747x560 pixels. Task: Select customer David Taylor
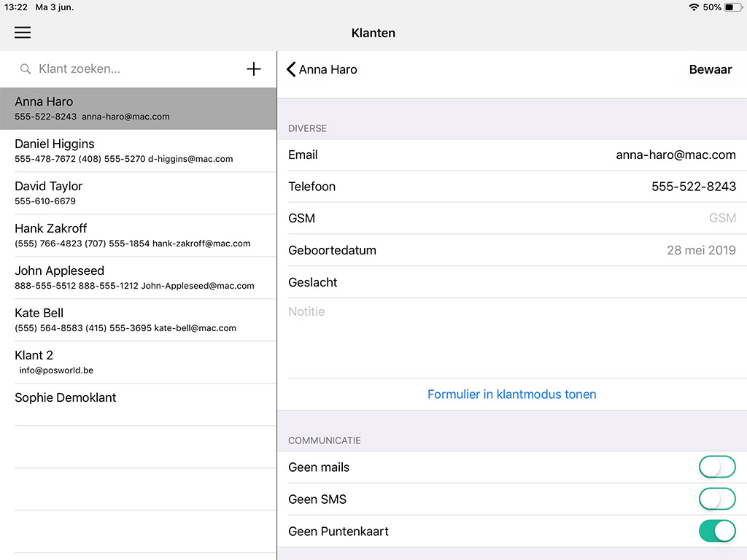tap(138, 192)
